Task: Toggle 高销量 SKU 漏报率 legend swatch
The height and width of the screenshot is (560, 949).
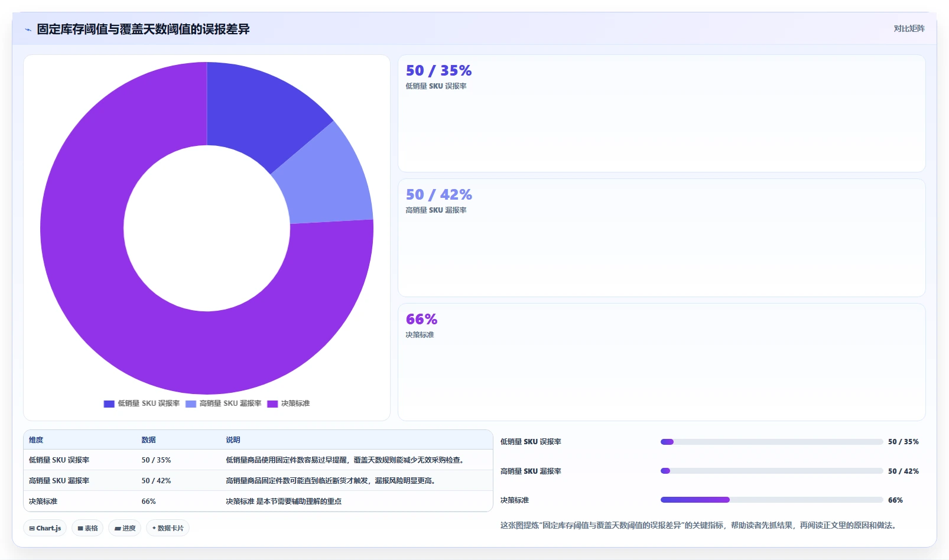Action: point(191,404)
